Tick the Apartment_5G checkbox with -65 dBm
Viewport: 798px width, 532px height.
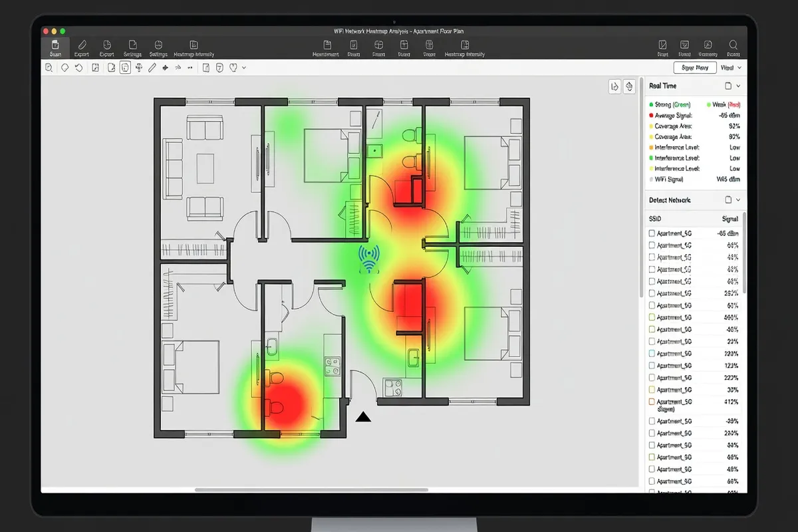tap(652, 233)
